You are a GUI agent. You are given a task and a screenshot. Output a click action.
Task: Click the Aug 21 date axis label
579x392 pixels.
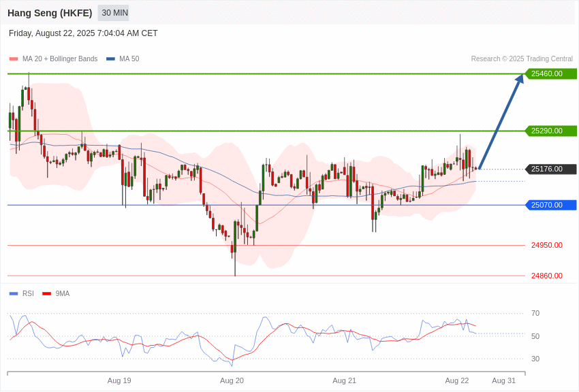click(345, 380)
